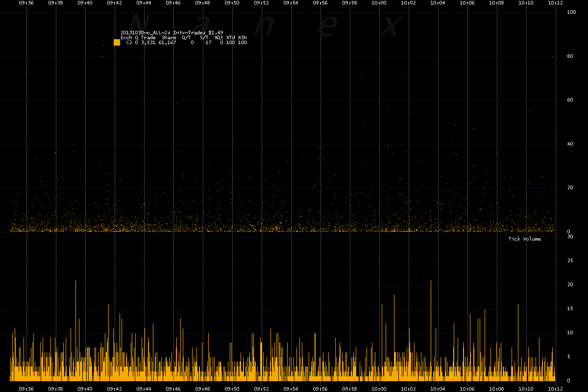Screen dimensions: 588x392
Task: Click '09:56' on the top time axis
Action: (x=320, y=2)
